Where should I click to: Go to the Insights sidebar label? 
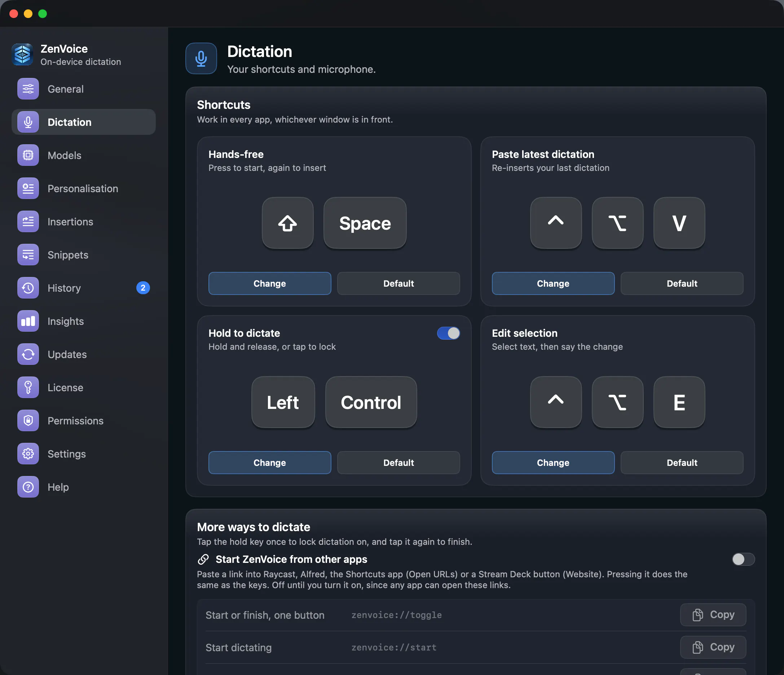66,321
